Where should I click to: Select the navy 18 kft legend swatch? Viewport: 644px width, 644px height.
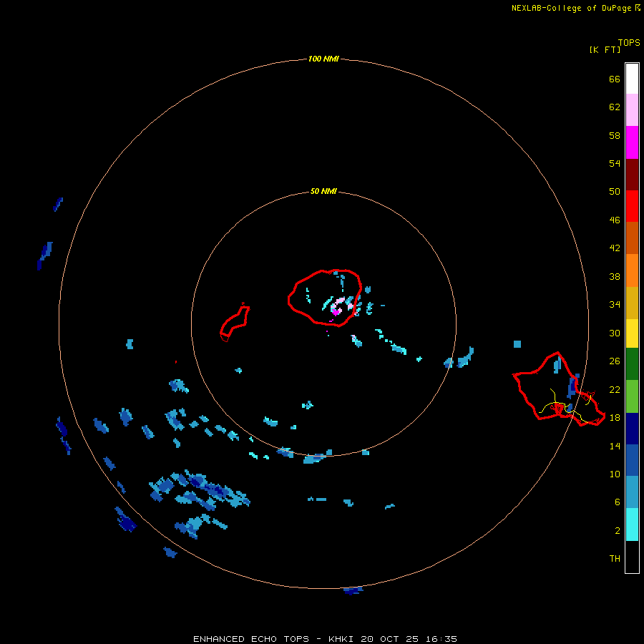point(632,429)
